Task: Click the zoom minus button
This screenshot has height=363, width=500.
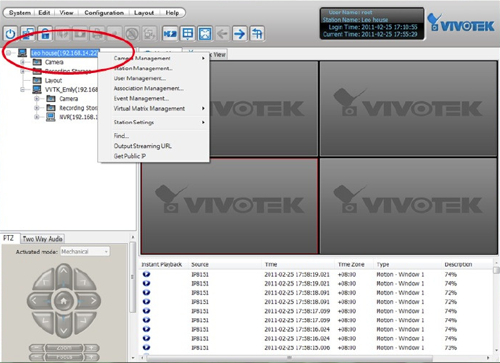Action: 37,348
